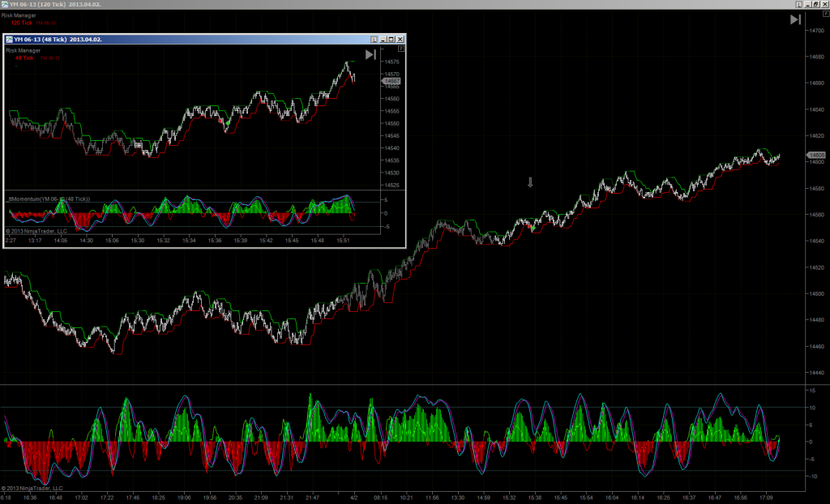Click the -10 value on the 120 Tick momentum scale
The image size is (830, 504).
(x=813, y=476)
